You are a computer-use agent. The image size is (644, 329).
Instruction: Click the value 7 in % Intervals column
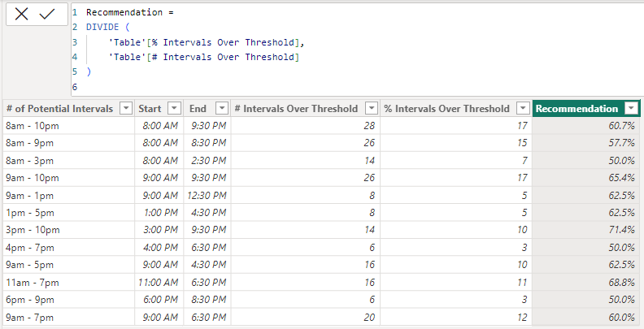(x=524, y=160)
